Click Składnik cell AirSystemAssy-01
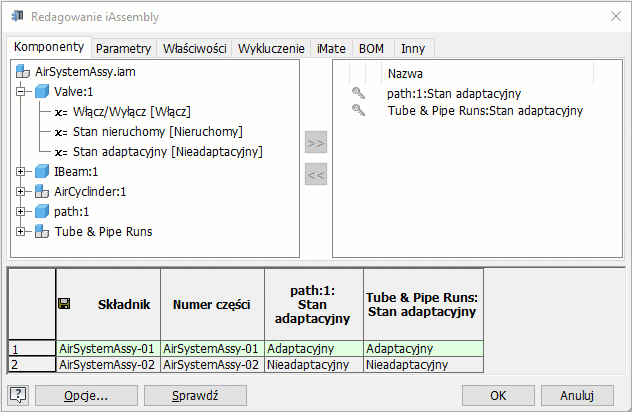 pos(108,348)
